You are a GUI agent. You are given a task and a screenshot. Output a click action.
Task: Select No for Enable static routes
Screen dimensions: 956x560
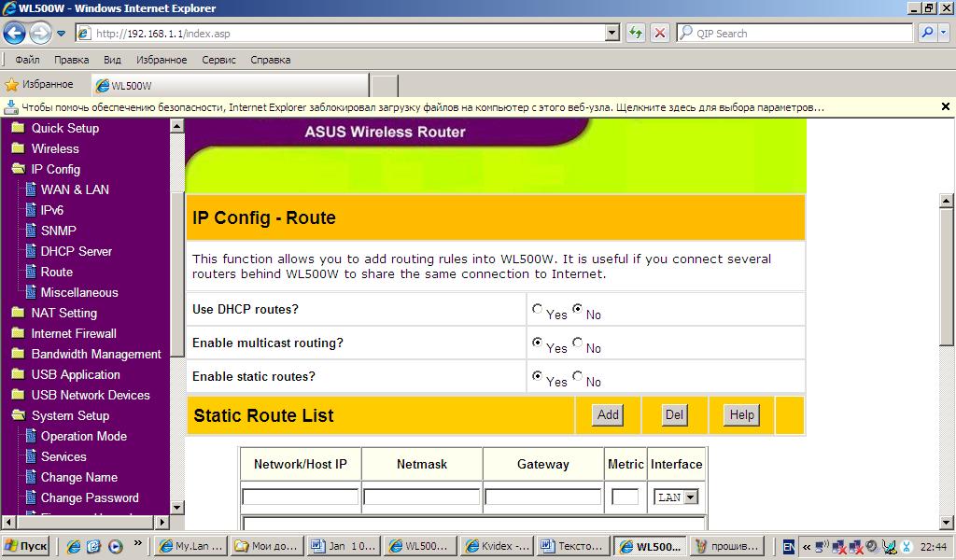577,376
